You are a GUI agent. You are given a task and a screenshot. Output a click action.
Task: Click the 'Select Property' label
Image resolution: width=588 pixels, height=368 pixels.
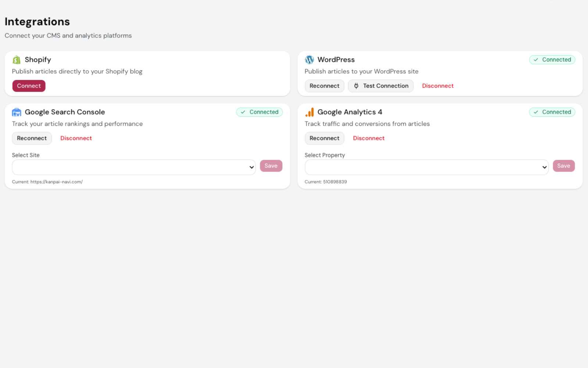325,155
